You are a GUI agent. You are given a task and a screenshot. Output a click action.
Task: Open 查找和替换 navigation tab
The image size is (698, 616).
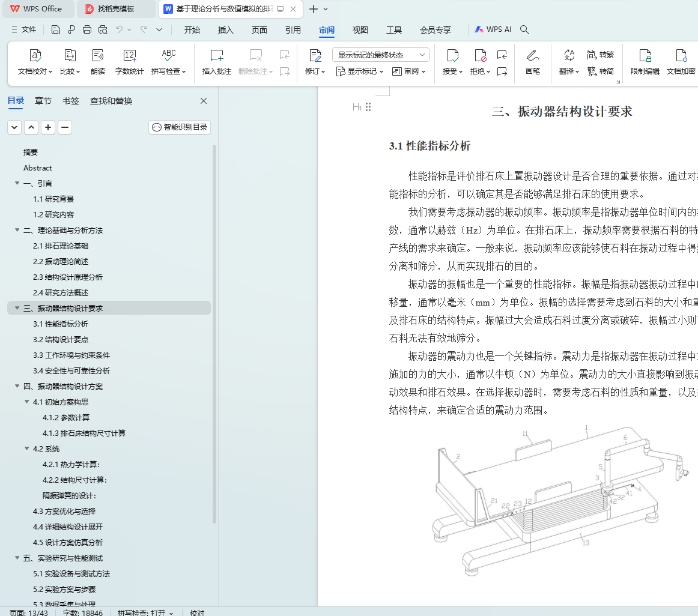pyautogui.click(x=111, y=101)
